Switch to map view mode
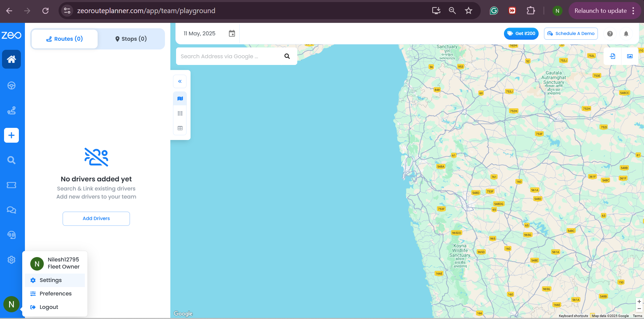 click(180, 99)
